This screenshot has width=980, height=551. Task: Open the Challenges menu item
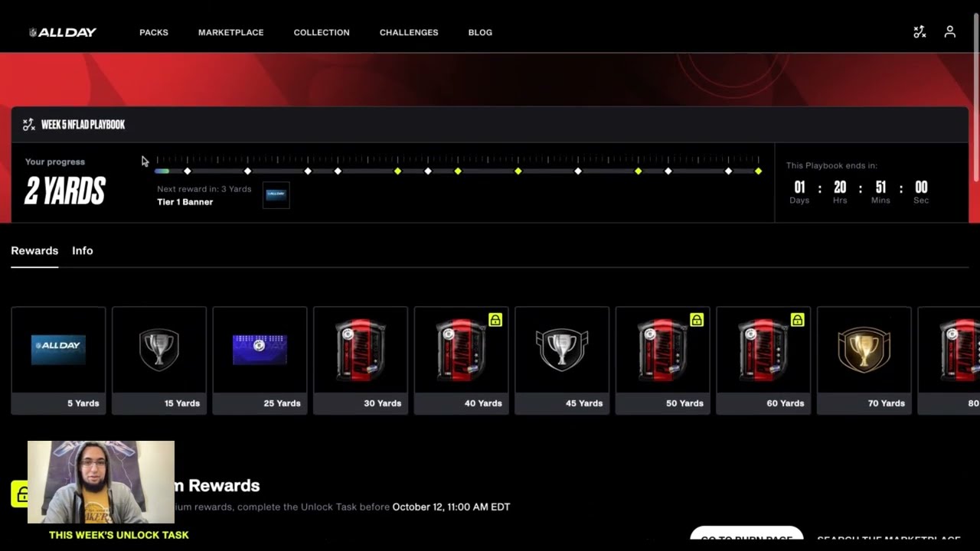point(409,32)
